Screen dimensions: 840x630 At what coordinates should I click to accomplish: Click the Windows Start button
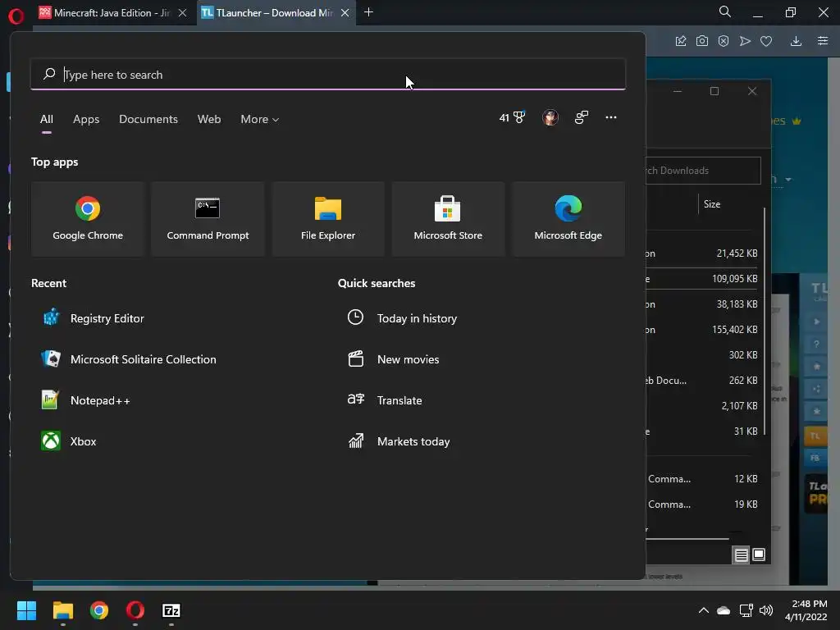click(x=26, y=610)
